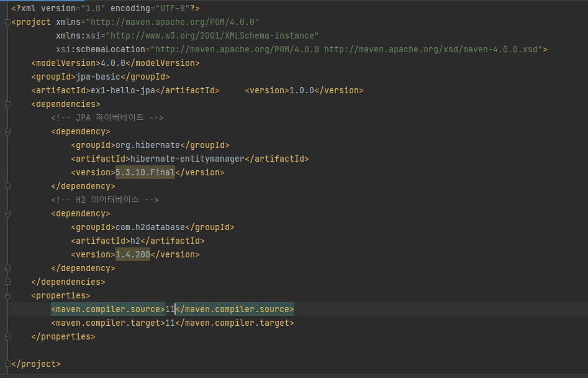The width and height of the screenshot is (588, 378).
Task: Click the com.h2database groupId value
Action: [x=150, y=228]
